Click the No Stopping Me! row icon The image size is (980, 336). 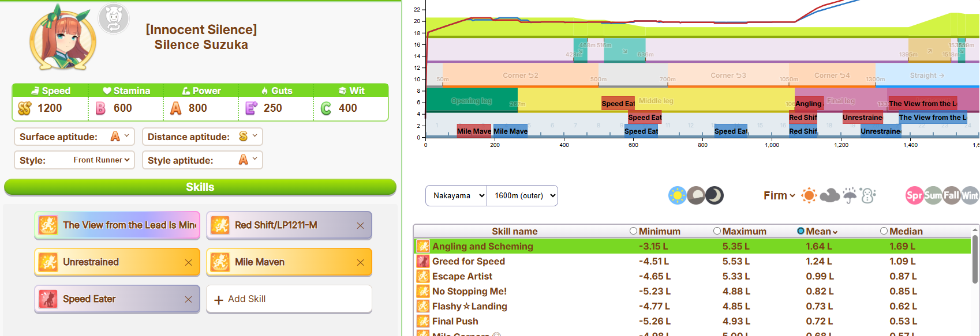[x=423, y=291]
